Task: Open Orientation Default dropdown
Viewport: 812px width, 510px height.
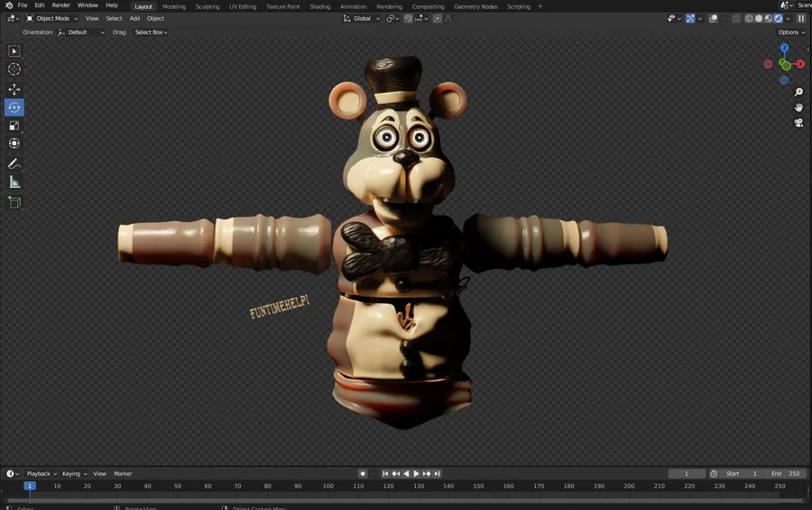Action: click(x=81, y=32)
